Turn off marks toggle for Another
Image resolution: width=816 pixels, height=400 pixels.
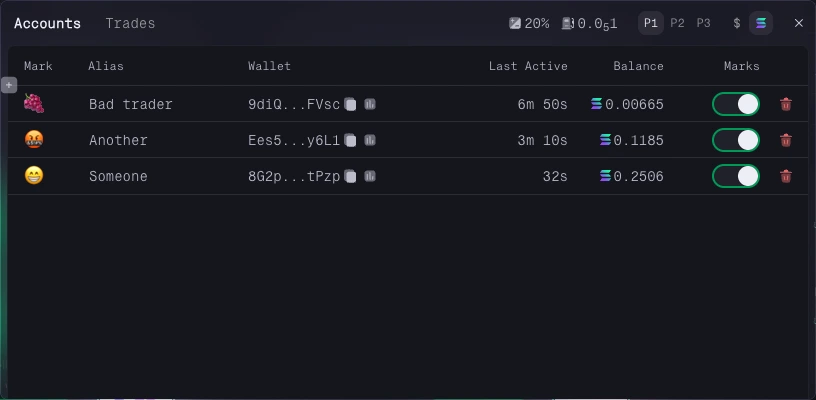coord(736,140)
